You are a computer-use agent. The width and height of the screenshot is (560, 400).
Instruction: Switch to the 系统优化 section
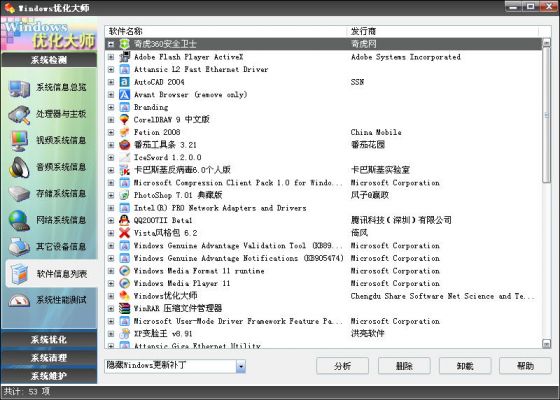click(49, 339)
